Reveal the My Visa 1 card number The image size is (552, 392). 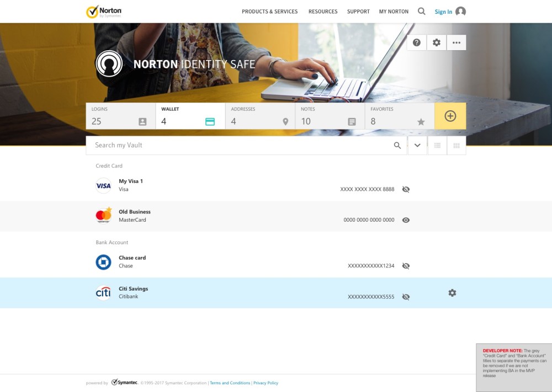point(406,189)
